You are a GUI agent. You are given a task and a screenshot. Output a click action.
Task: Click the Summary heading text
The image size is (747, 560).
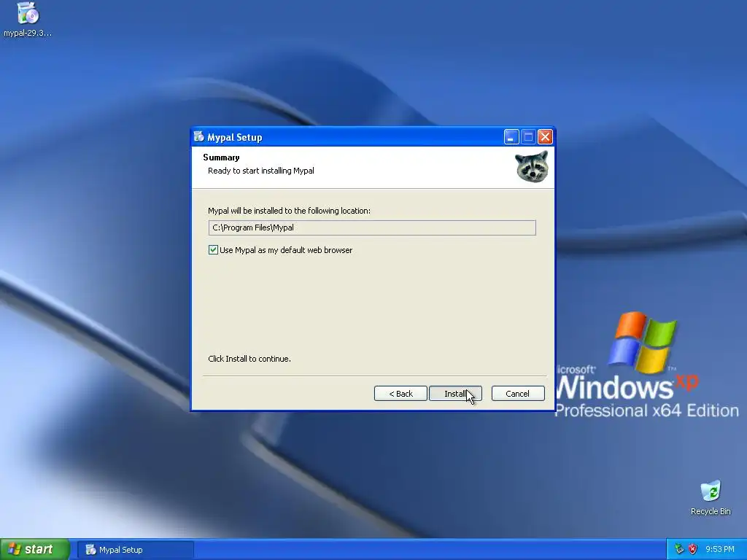221,157
